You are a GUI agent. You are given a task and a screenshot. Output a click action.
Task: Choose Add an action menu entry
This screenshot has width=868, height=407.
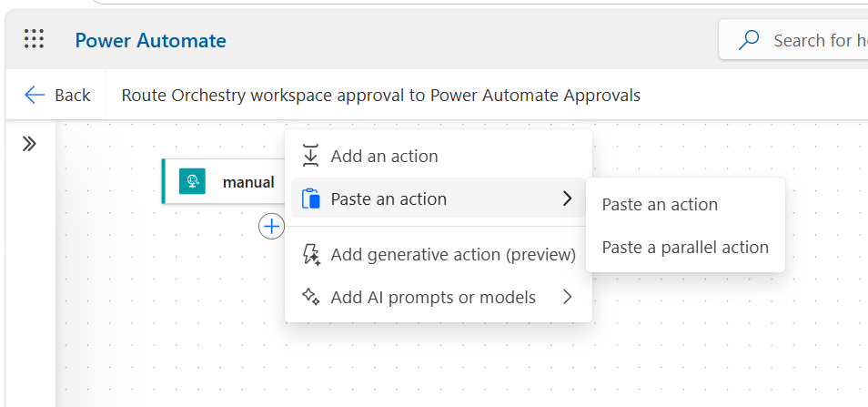438,157
